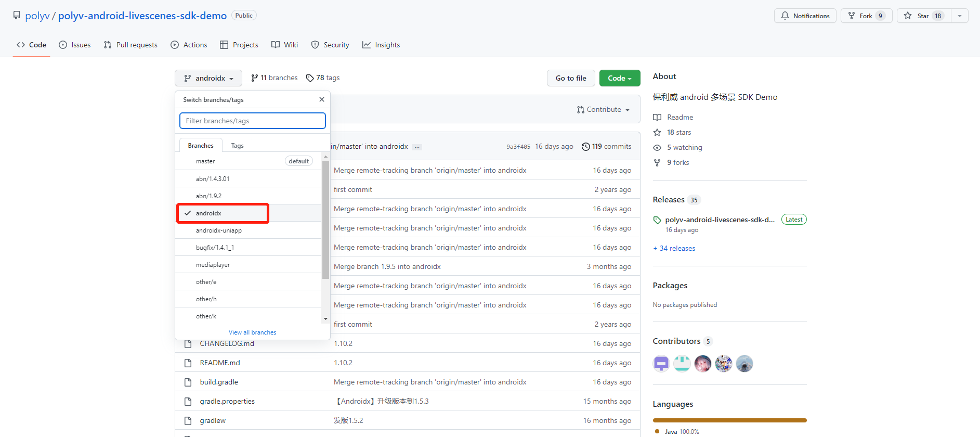Click the Notifications button
The width and height of the screenshot is (980, 437).
(805, 16)
